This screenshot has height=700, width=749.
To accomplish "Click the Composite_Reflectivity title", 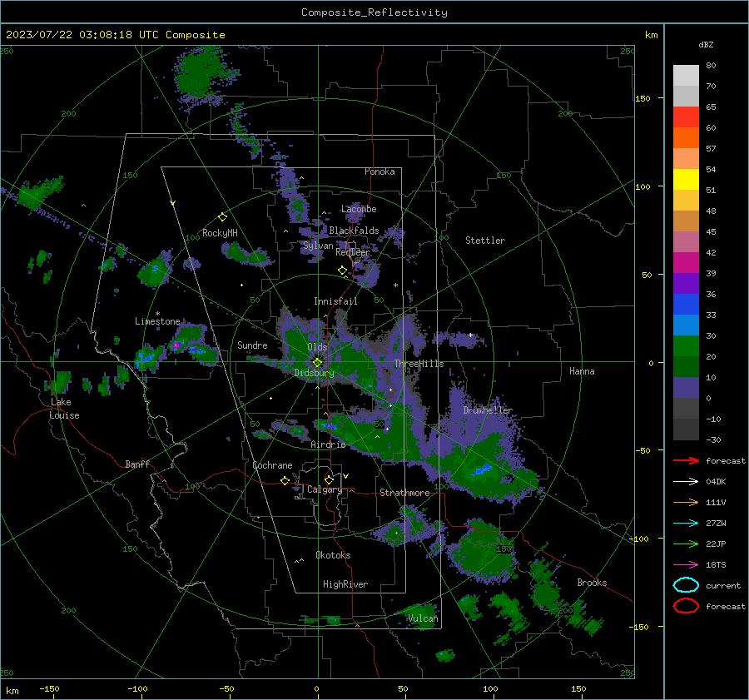I will (374, 12).
